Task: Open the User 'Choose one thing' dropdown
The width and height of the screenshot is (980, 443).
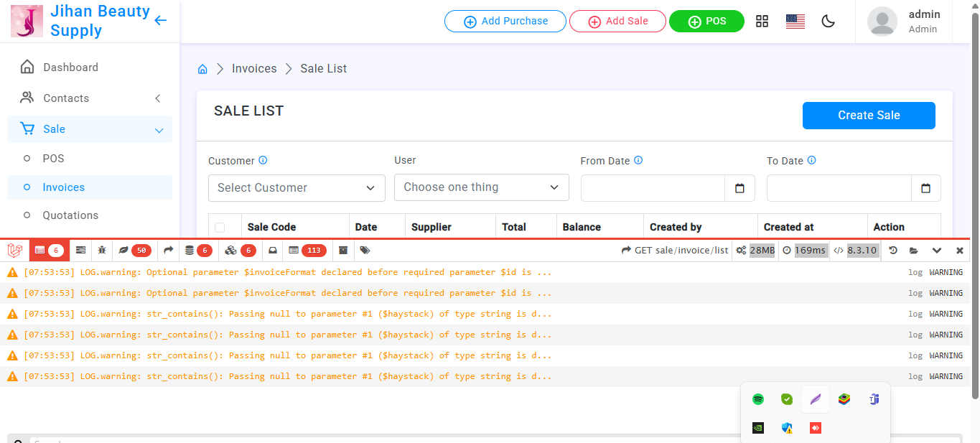Action: point(481,187)
